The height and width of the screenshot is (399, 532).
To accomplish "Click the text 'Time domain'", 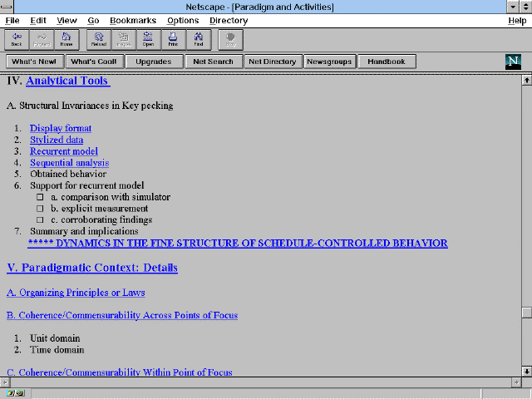I will pyautogui.click(x=57, y=350).
